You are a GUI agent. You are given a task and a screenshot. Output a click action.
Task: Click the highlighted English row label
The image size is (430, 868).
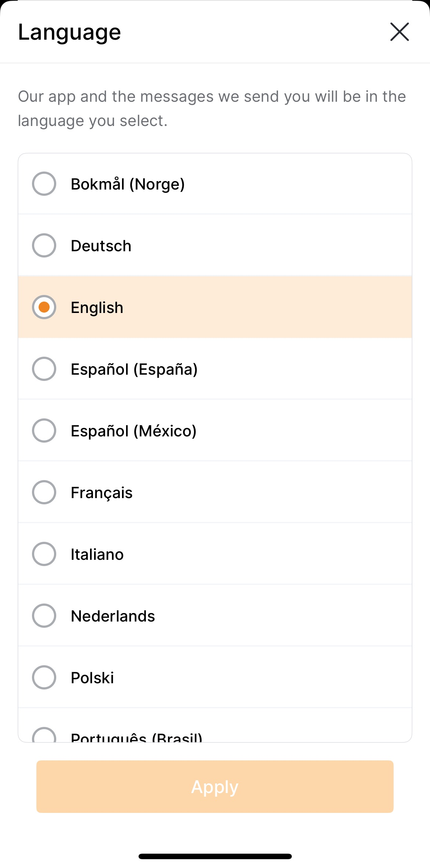97,307
